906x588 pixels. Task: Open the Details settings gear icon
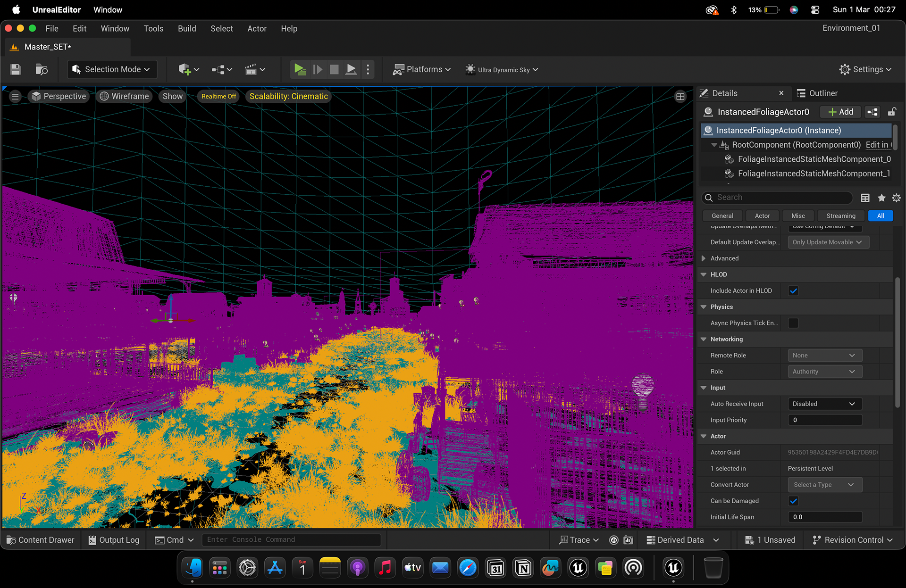(x=896, y=198)
